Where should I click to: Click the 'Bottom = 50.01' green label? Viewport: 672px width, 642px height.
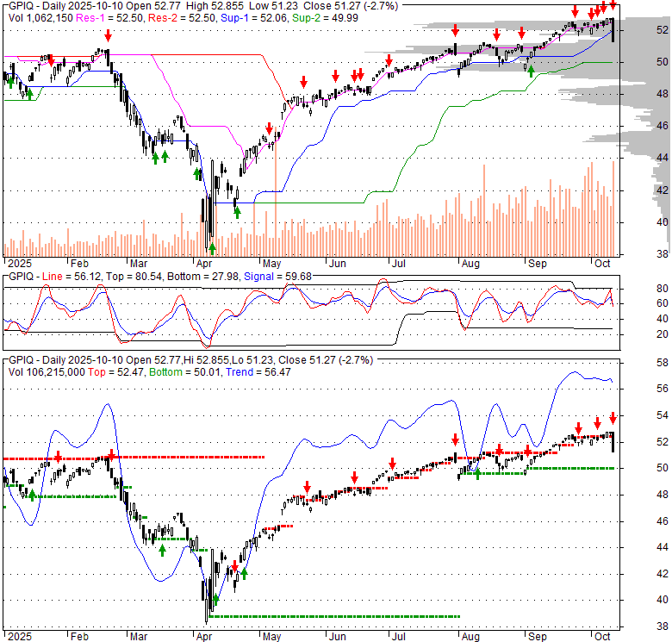coord(185,372)
